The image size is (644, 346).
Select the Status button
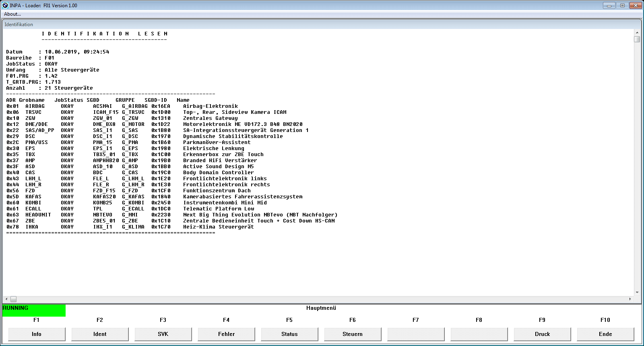click(289, 334)
